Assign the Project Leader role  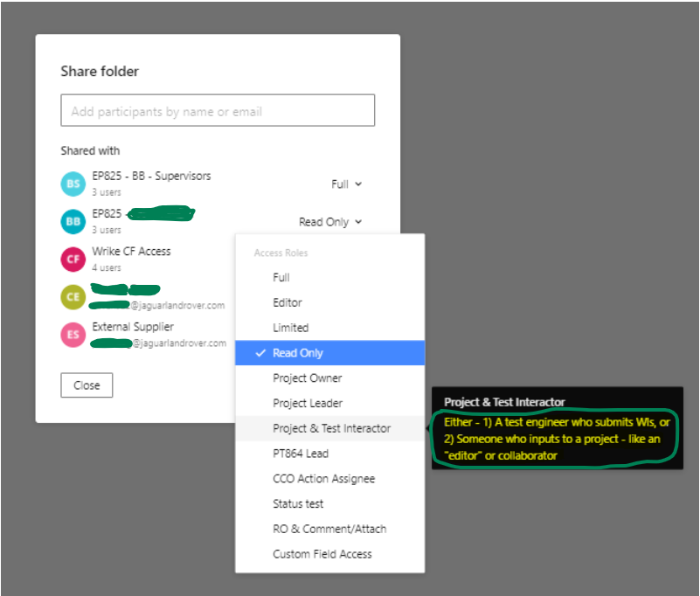pyautogui.click(x=307, y=404)
